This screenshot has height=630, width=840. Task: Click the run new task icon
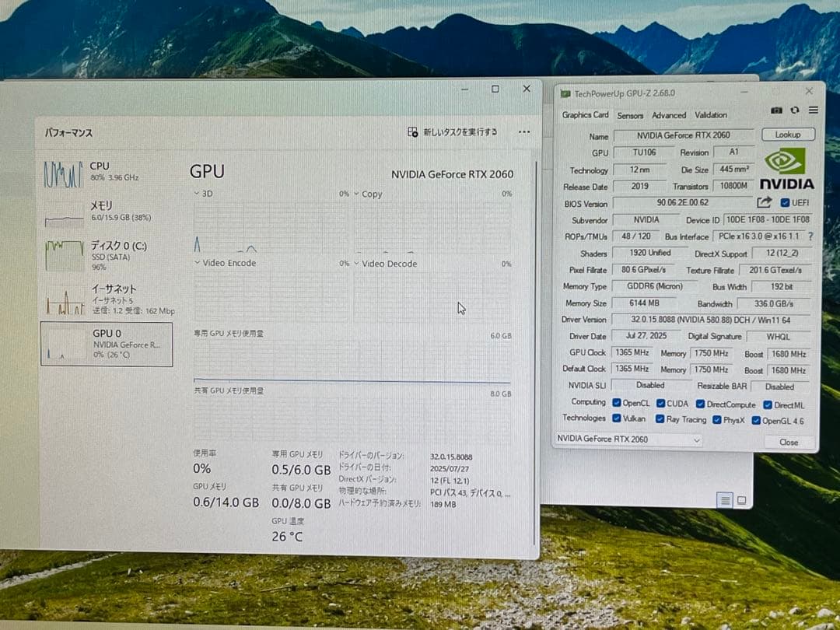[412, 132]
